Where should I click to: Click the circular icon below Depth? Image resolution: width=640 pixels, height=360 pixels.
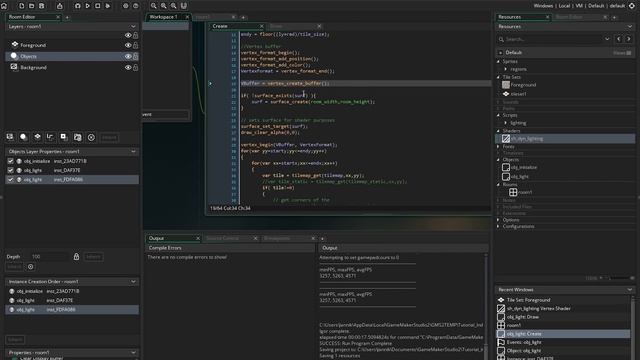point(31,267)
